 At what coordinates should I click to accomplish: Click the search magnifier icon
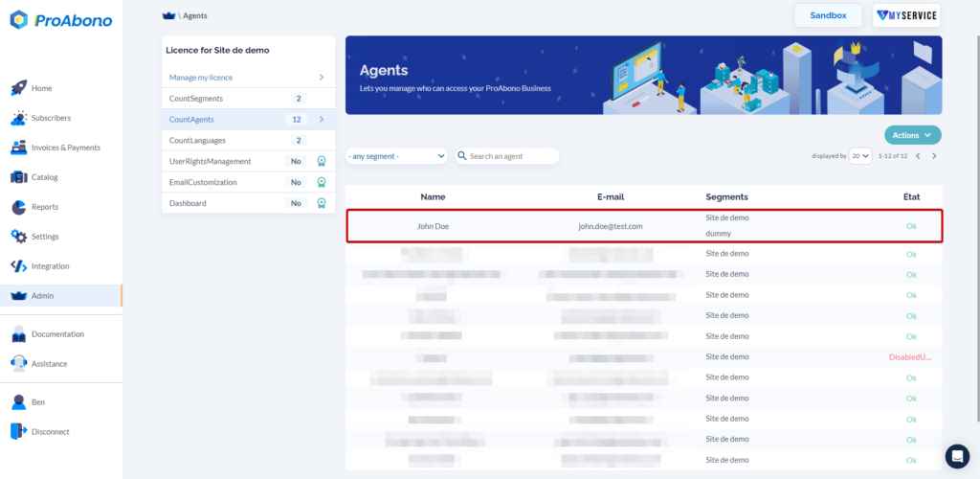click(462, 156)
